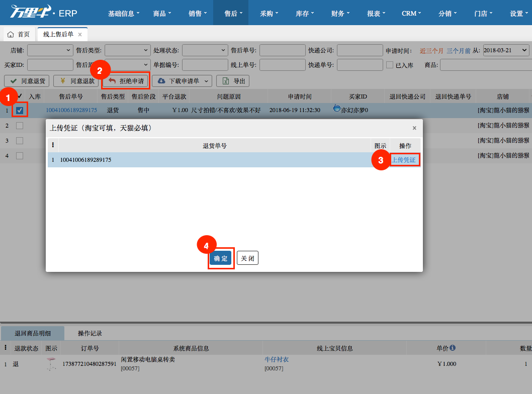The height and width of the screenshot is (394, 532).
Task: Open the 售后原因 dropdown below 售后类型
Action: point(128,65)
